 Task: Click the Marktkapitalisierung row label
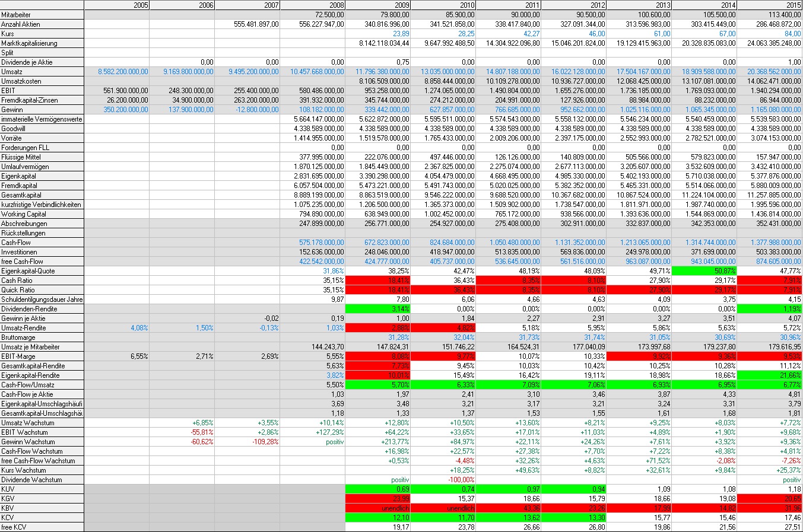42,43
